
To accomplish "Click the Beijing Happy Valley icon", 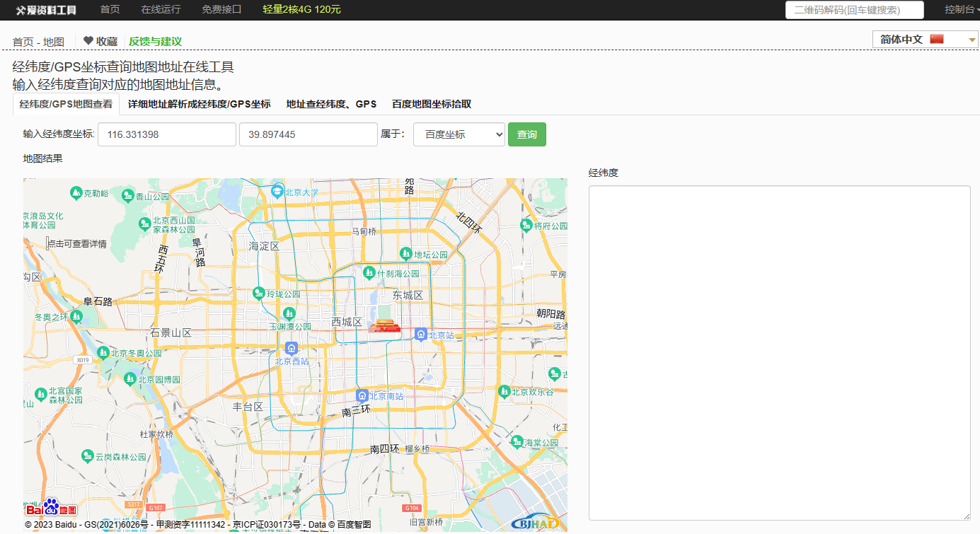I will coord(504,391).
